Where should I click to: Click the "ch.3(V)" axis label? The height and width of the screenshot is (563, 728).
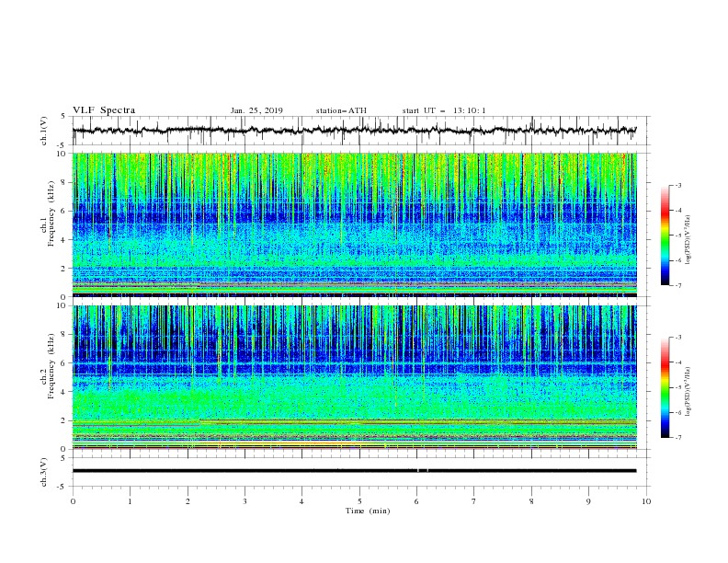[x=44, y=472]
